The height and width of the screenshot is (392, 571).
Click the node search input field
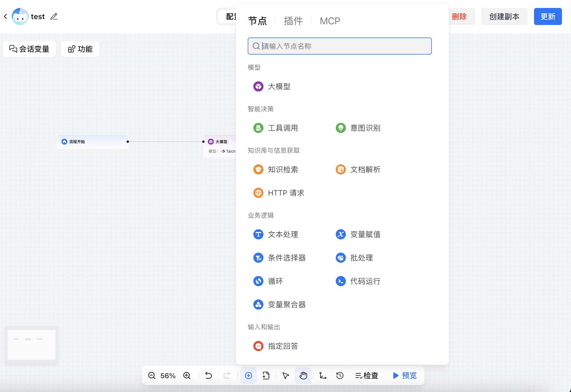[x=339, y=46]
